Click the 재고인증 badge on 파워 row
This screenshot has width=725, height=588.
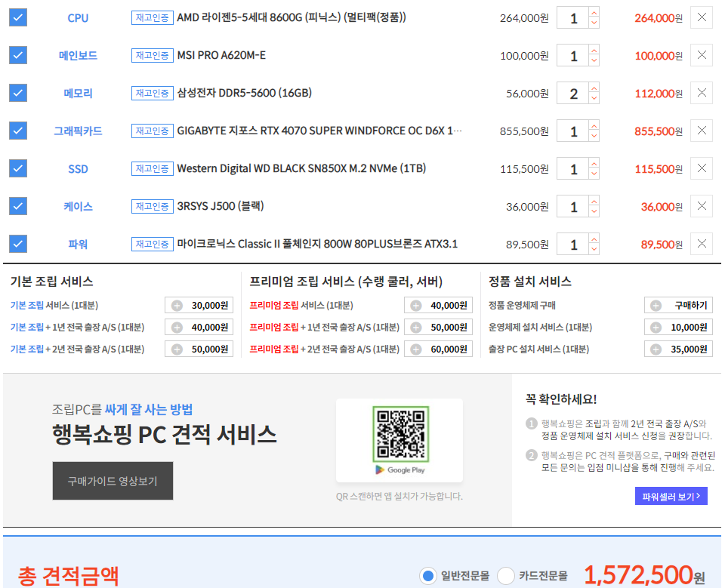pyautogui.click(x=152, y=244)
